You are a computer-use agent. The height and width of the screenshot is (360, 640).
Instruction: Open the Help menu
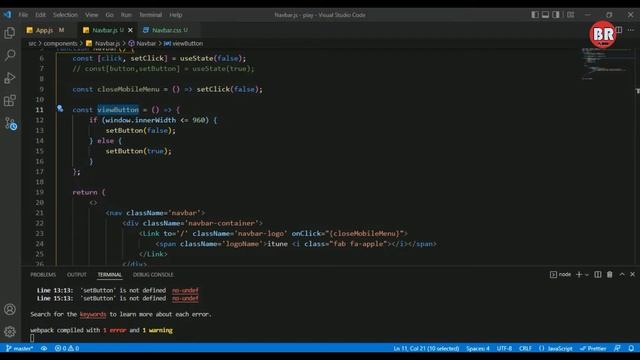(176, 15)
